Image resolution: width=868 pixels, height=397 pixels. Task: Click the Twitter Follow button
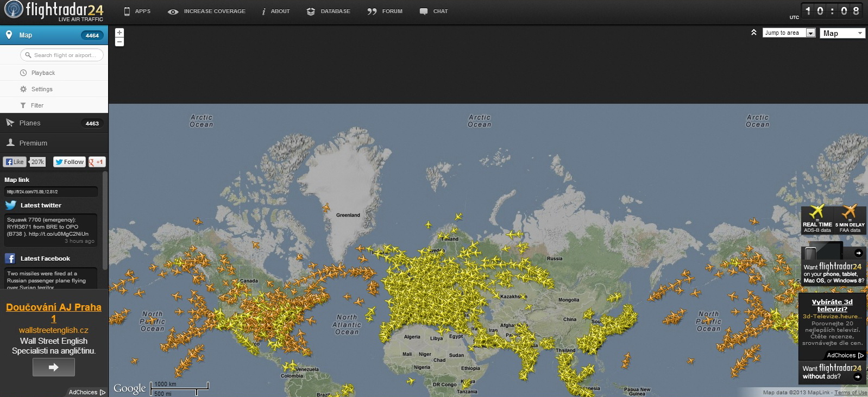pos(70,162)
